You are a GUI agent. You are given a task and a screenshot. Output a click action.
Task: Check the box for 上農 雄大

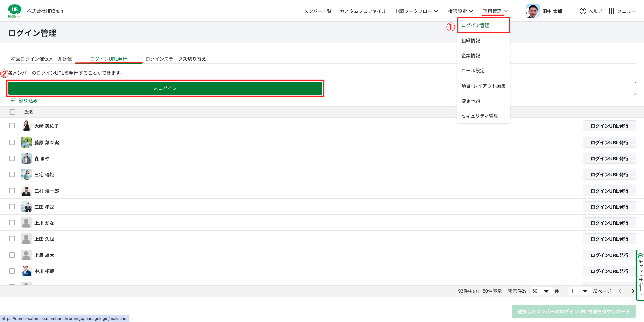(12, 255)
